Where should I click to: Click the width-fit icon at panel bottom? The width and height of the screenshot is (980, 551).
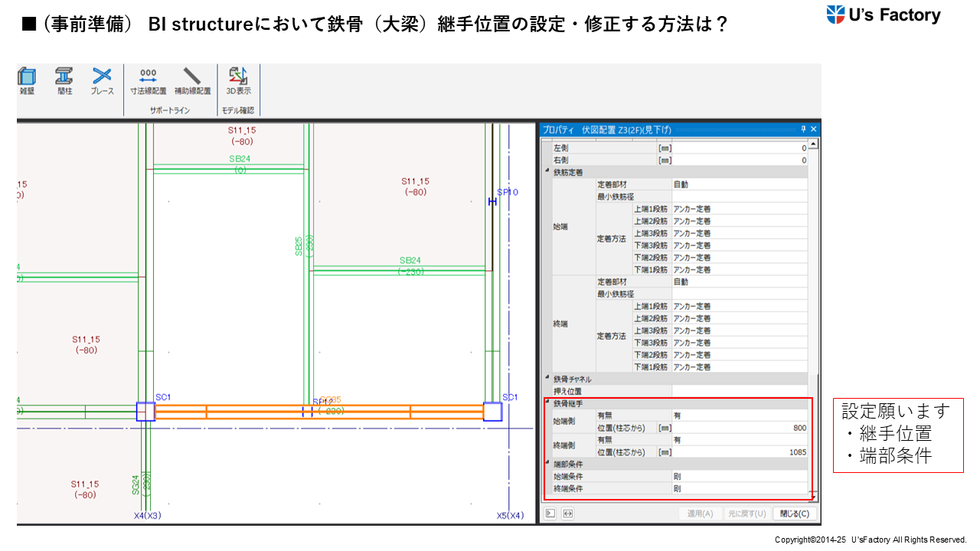click(568, 514)
